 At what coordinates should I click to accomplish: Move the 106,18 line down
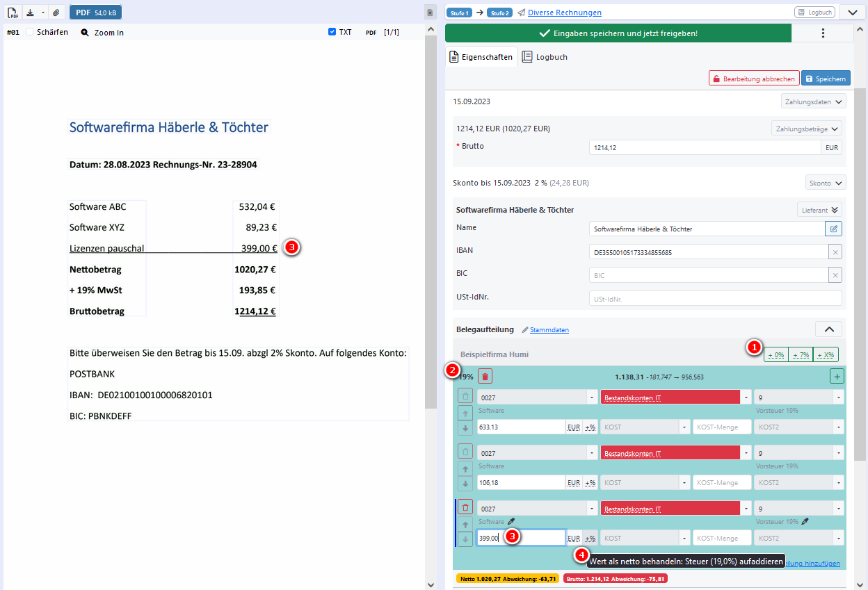coord(466,484)
